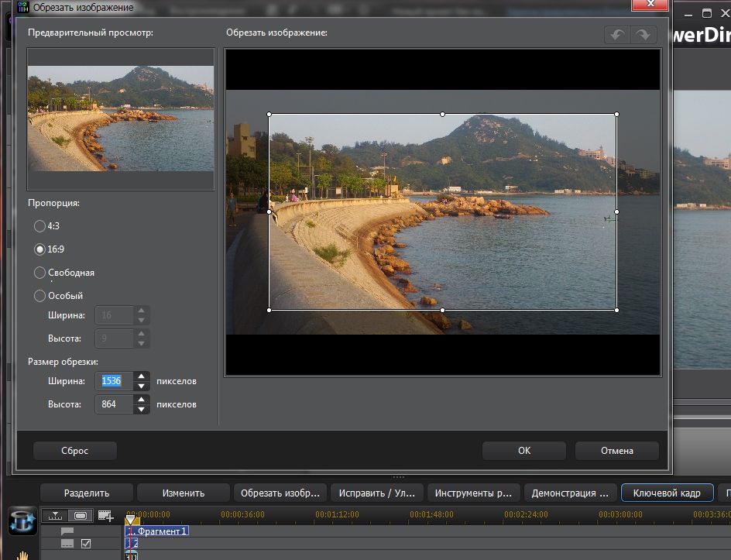Select the 16:9 aspect ratio
Screen dimensions: 731x560
tap(39, 249)
